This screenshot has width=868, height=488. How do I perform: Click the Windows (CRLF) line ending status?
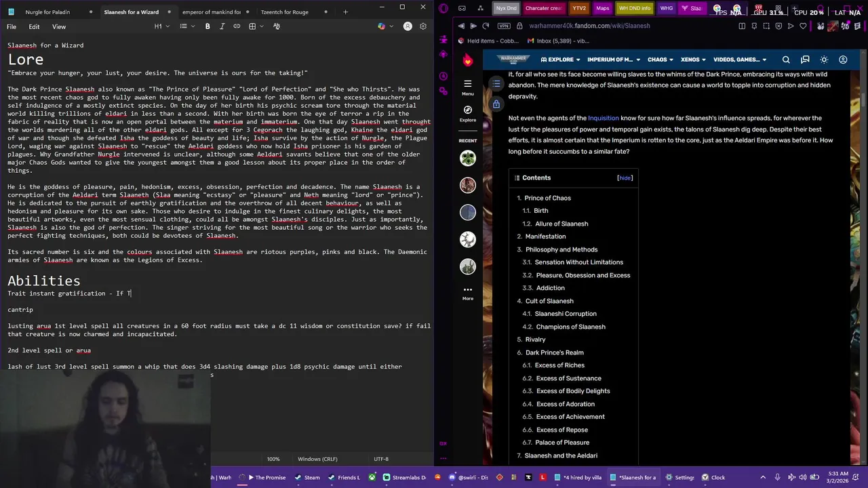coord(317,459)
